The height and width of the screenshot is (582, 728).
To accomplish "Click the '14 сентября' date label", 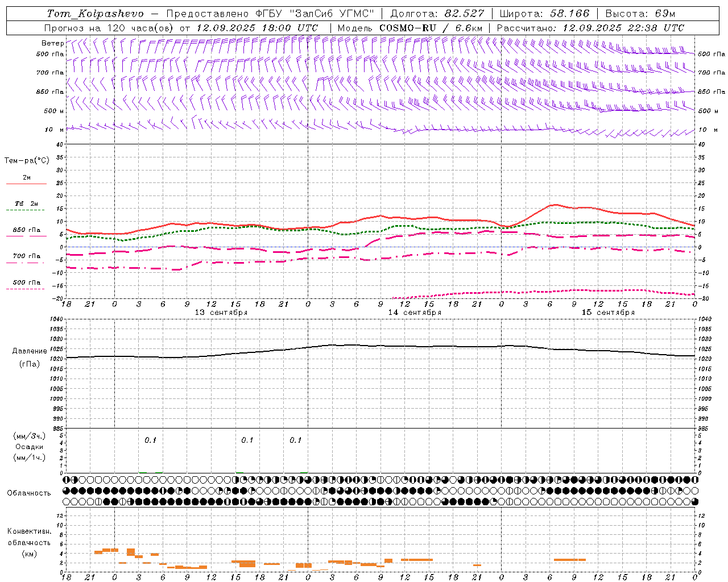I will point(415,313).
